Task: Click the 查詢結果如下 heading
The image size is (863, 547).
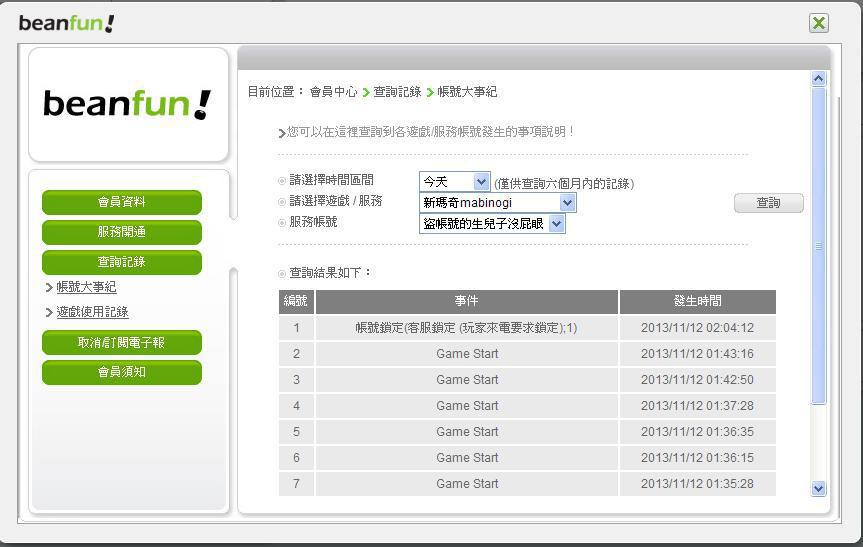Action: (x=330, y=272)
